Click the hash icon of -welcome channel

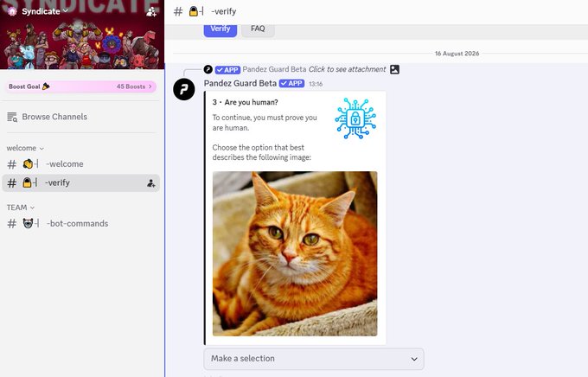(12, 164)
